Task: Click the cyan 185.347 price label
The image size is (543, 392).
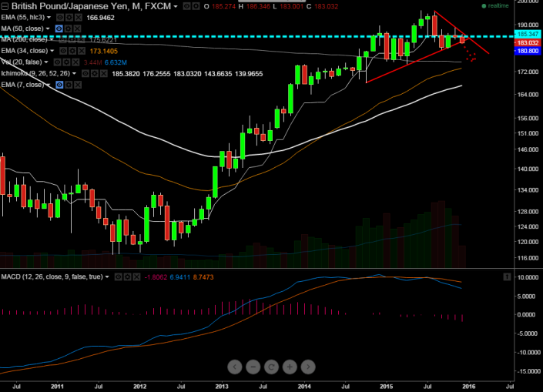Action: 527,34
